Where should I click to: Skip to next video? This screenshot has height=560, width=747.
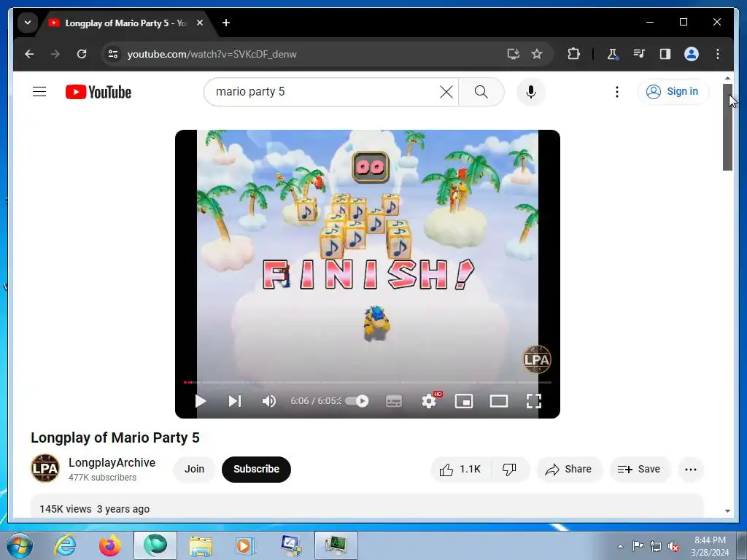(234, 401)
